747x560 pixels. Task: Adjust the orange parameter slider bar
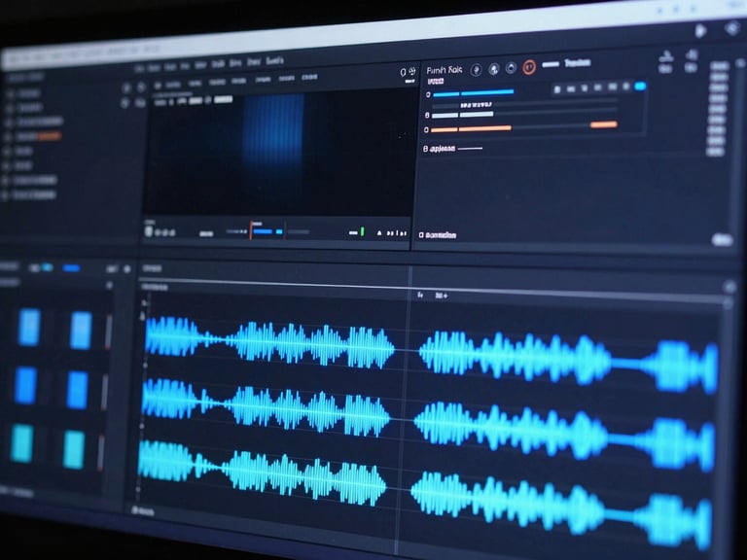[471, 128]
